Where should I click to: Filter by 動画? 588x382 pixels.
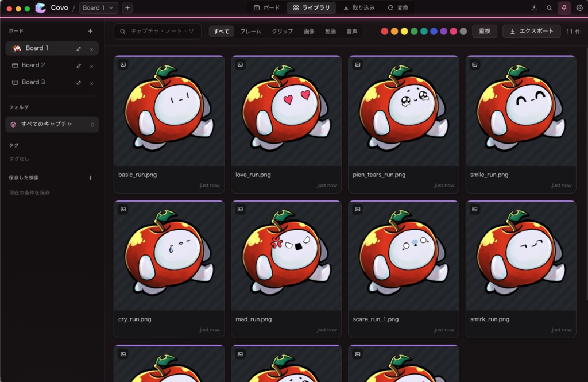[x=330, y=32]
